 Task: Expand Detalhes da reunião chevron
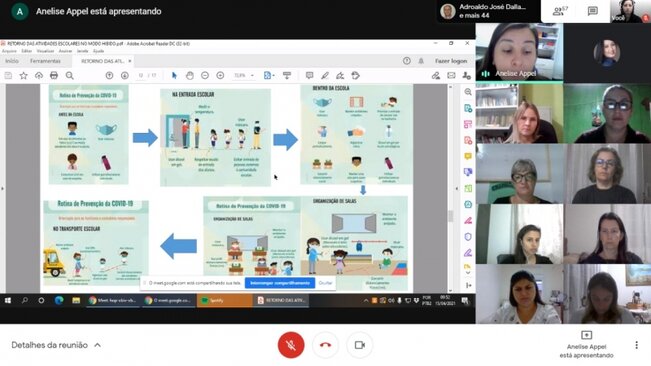click(98, 345)
